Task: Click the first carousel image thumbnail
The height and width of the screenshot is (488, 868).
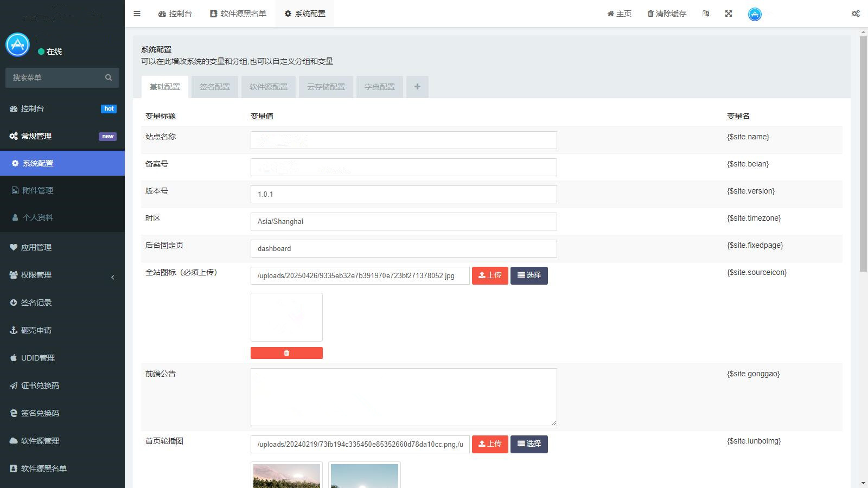Action: [x=286, y=476]
